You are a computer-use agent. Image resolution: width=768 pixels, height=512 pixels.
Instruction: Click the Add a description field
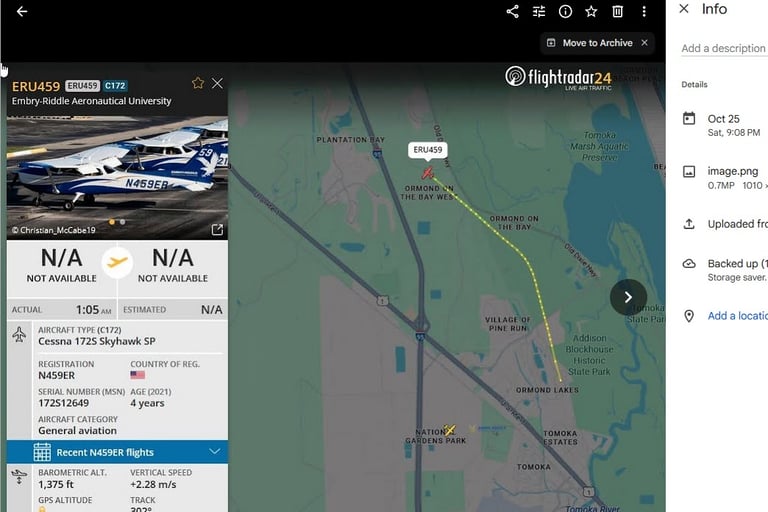tap(724, 49)
